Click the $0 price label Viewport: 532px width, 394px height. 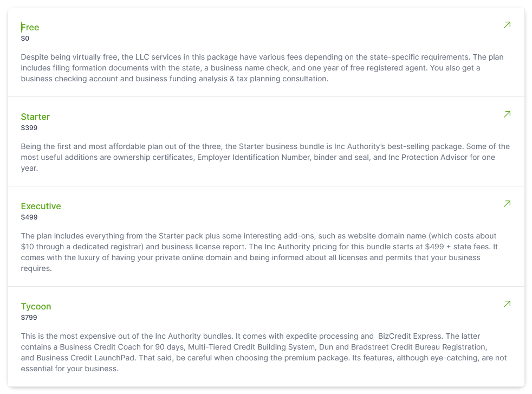point(25,38)
